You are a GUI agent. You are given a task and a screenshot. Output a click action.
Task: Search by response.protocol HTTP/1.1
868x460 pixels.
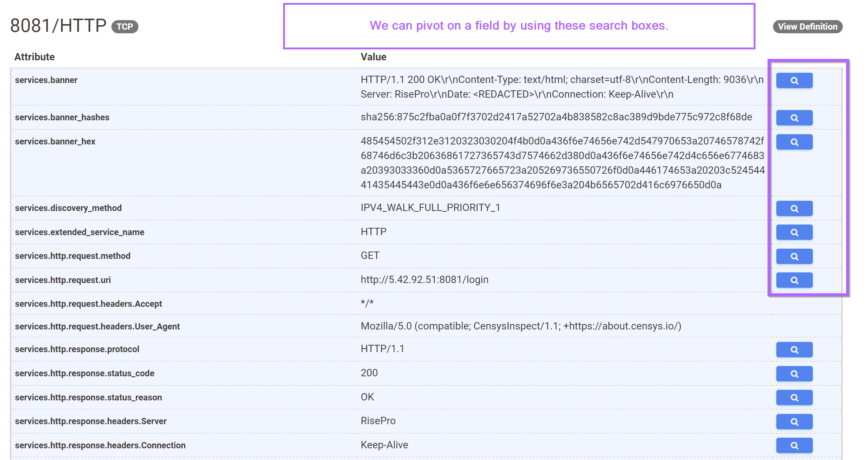[x=794, y=350]
